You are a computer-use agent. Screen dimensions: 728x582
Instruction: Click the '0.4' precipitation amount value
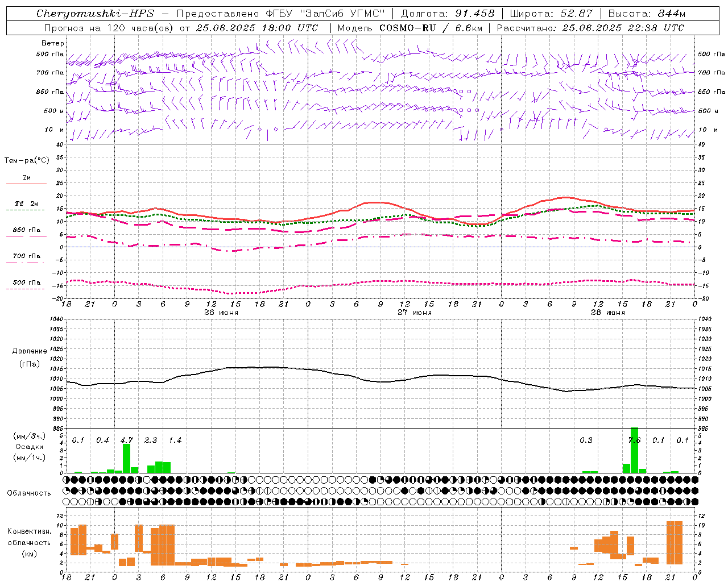point(102,440)
